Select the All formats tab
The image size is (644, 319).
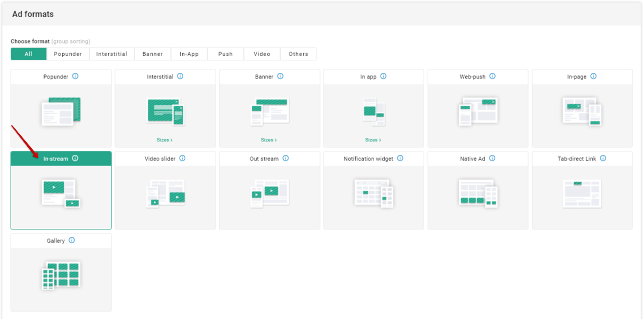[x=28, y=54]
